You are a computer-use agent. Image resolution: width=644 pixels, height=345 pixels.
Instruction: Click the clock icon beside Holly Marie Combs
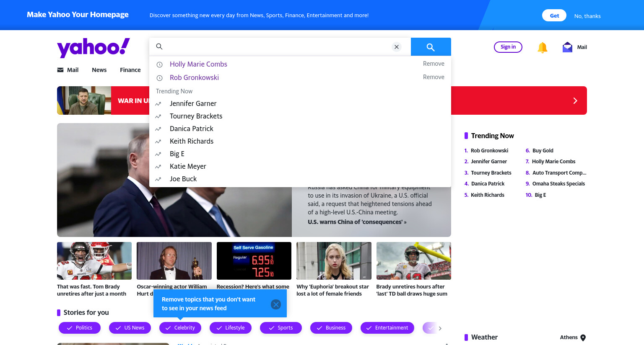(x=159, y=64)
